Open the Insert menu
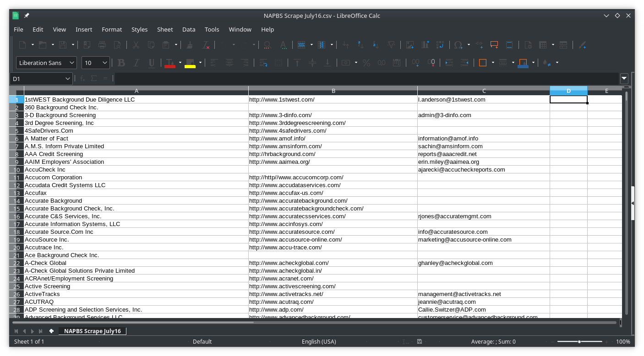 (x=84, y=29)
